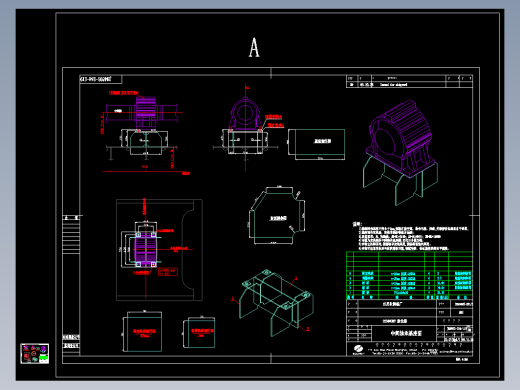Click the larger teal square with red text

pos(143,332)
